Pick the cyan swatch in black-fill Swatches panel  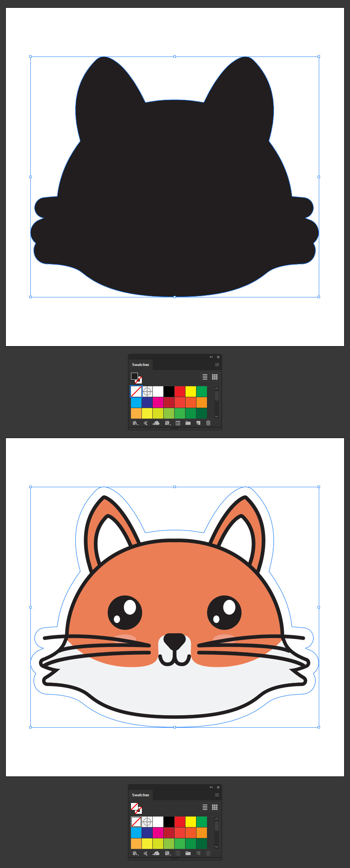pos(136,402)
